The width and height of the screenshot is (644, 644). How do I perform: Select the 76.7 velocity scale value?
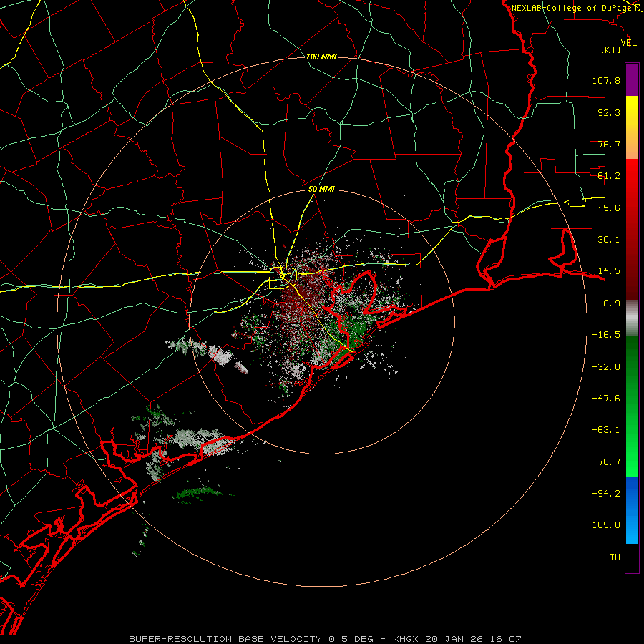coord(609,144)
